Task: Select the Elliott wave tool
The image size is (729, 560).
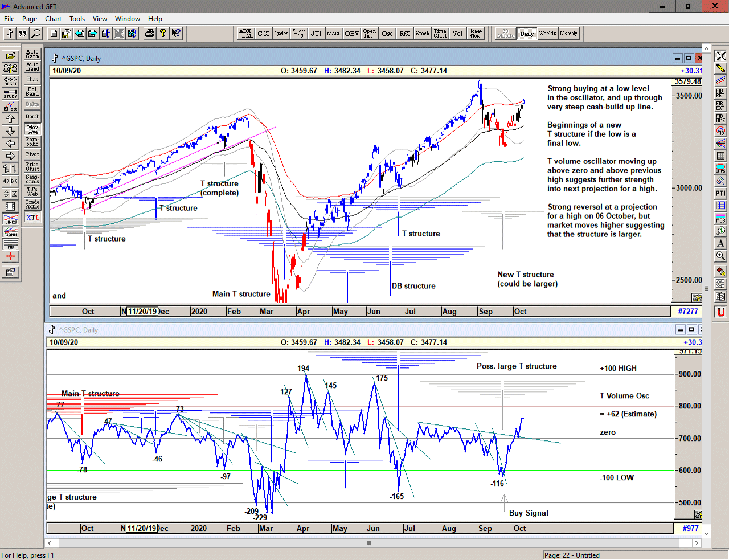Action: (x=10, y=106)
